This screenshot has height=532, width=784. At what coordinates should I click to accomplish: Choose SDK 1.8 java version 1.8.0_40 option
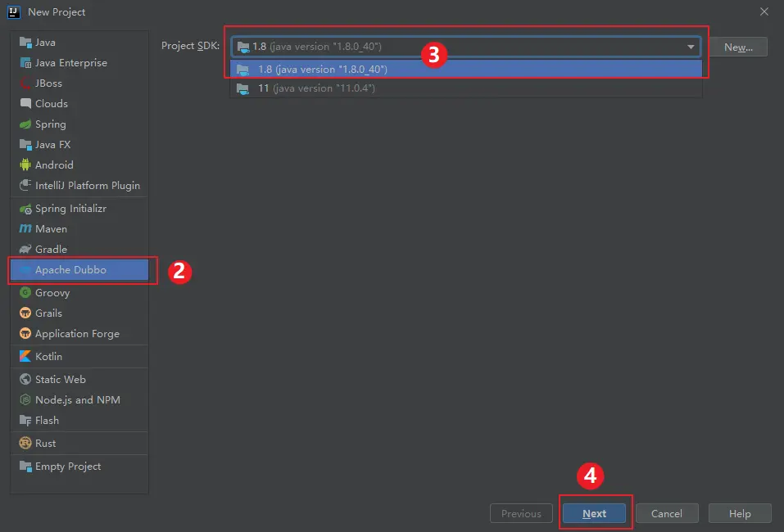[466, 69]
